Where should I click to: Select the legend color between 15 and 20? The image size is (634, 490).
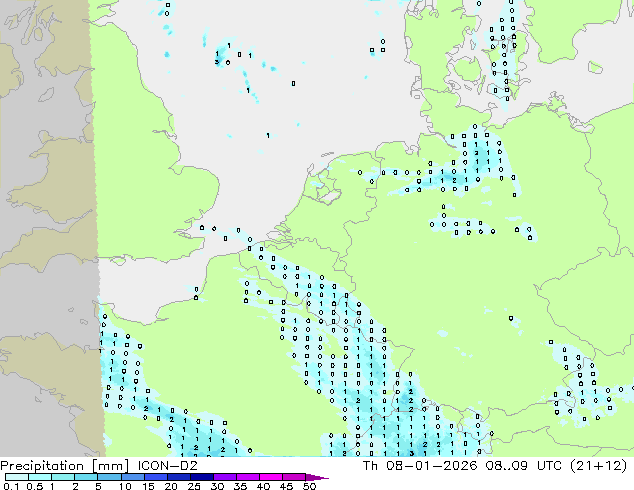(156, 477)
